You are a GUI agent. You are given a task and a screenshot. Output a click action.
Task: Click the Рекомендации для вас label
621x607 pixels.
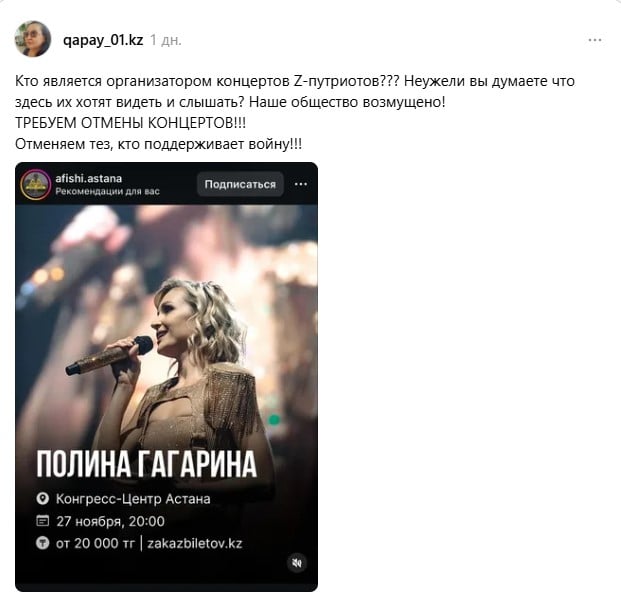point(107,191)
